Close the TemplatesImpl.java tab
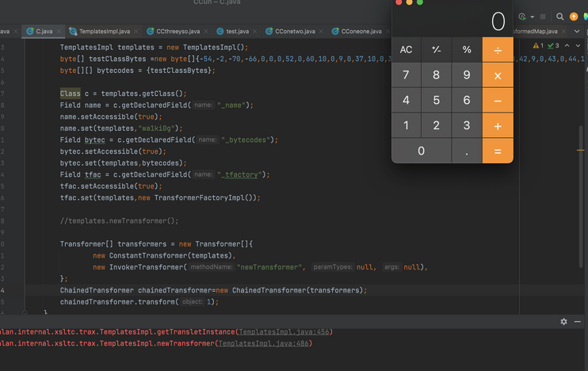Image resolution: width=588 pixels, height=371 pixels. pyautogui.click(x=136, y=32)
